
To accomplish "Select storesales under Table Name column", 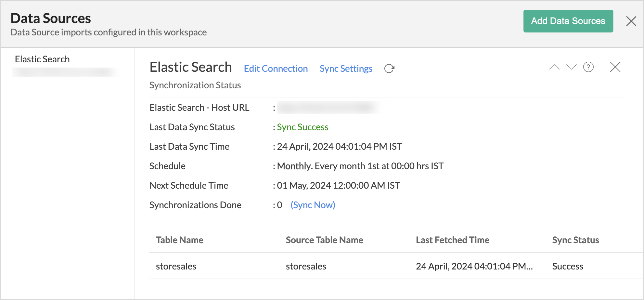I will [176, 266].
